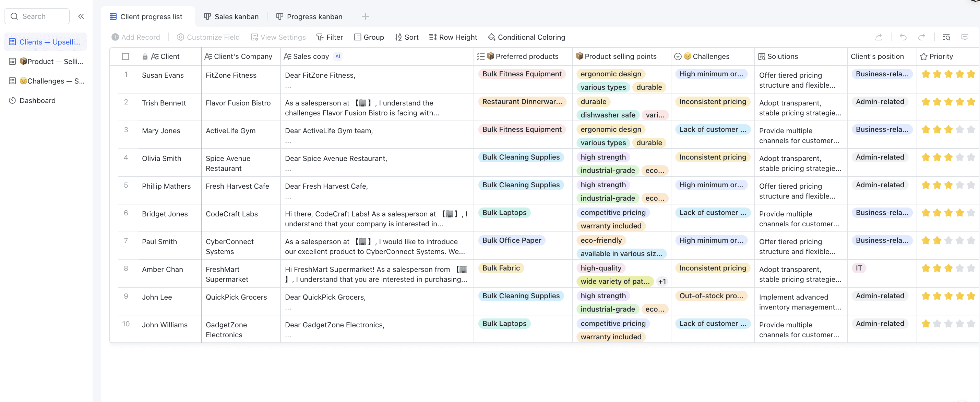980x402 pixels.
Task: Click the share icon in the toolbar
Action: pos(879,37)
